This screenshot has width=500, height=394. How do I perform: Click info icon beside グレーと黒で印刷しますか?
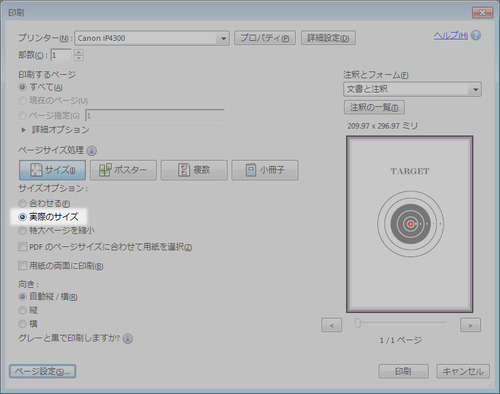[x=127, y=339]
